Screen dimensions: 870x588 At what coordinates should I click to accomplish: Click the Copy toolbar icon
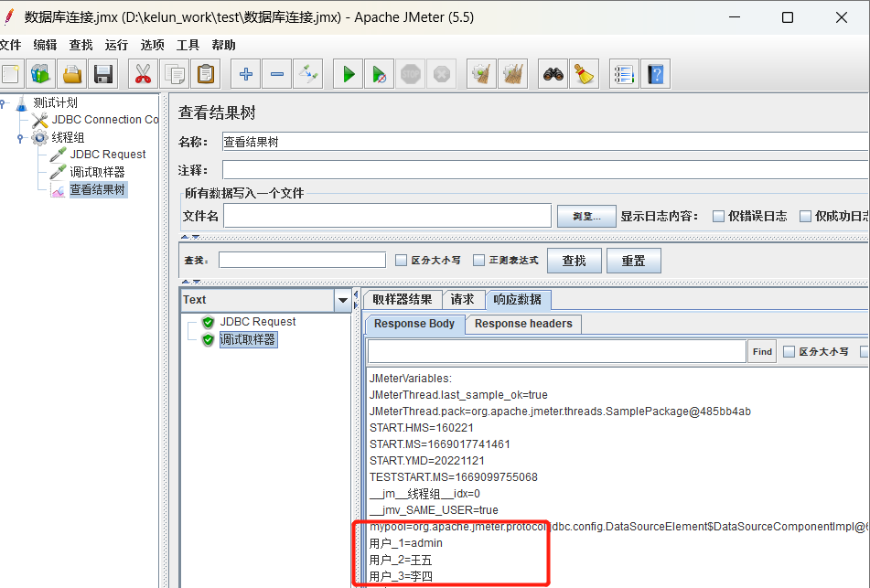(x=174, y=74)
